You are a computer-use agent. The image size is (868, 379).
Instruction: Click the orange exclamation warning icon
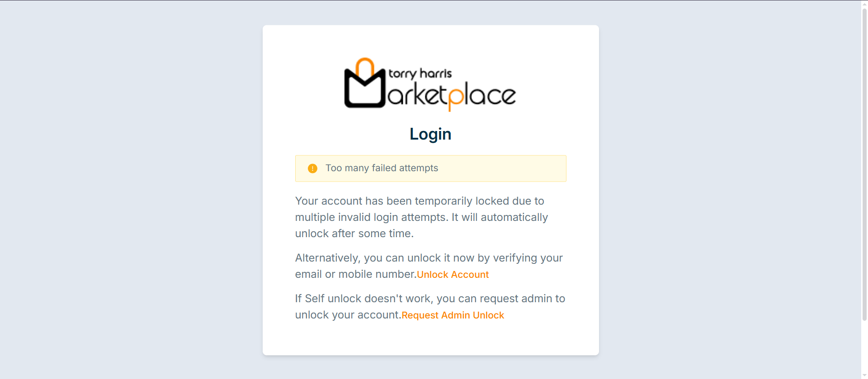[x=312, y=168]
